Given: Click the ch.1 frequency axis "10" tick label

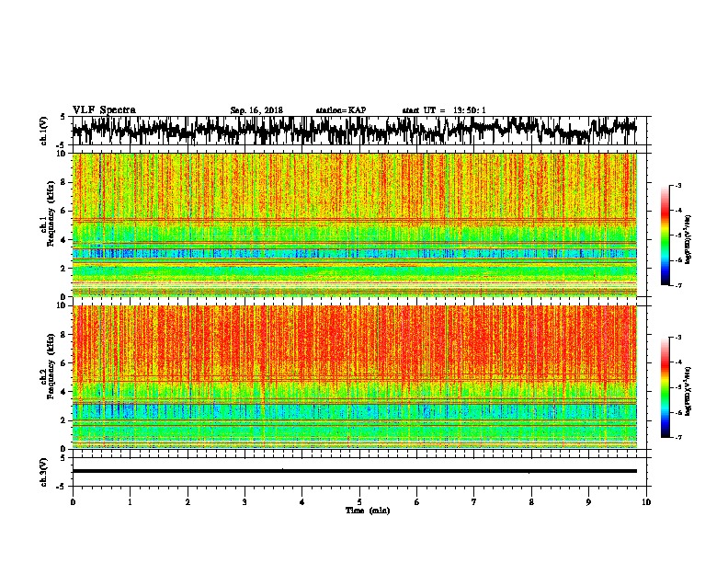Looking at the screenshot, I should [x=62, y=154].
